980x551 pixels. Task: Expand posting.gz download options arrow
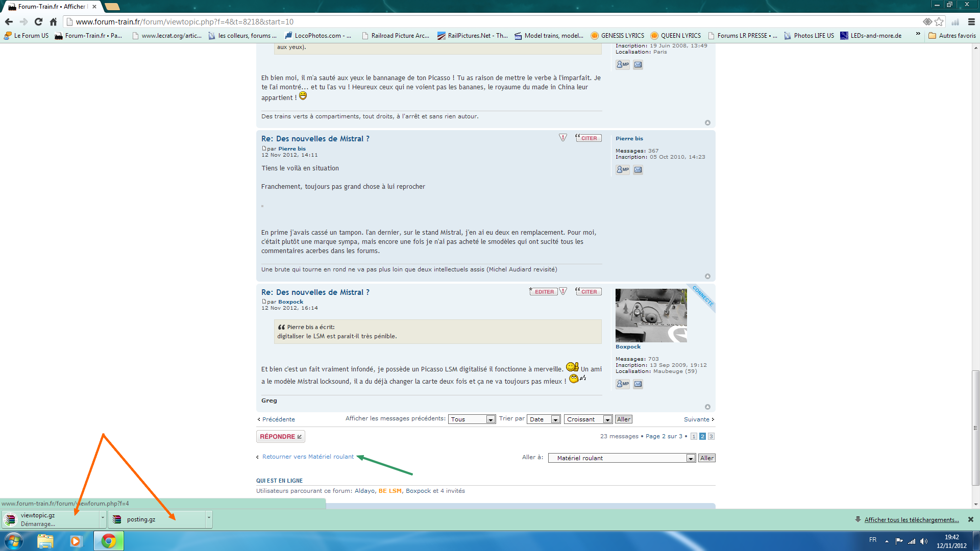click(209, 518)
